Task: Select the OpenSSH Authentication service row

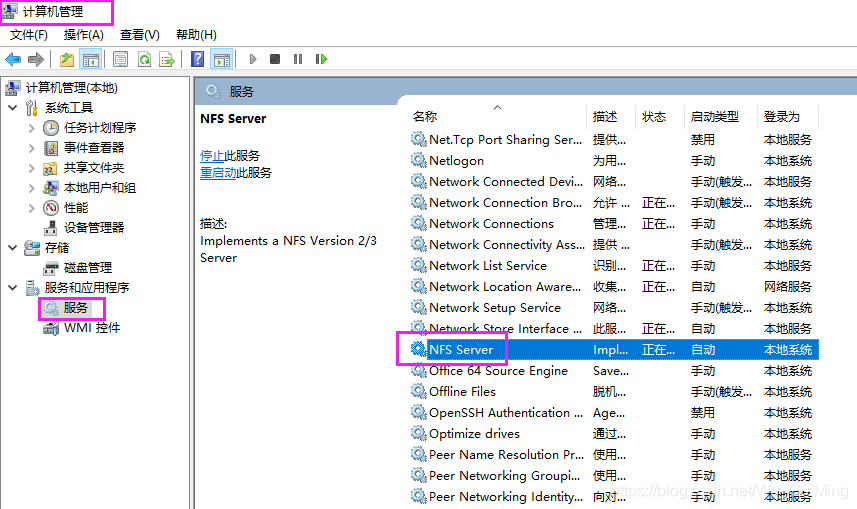Action: click(x=614, y=412)
